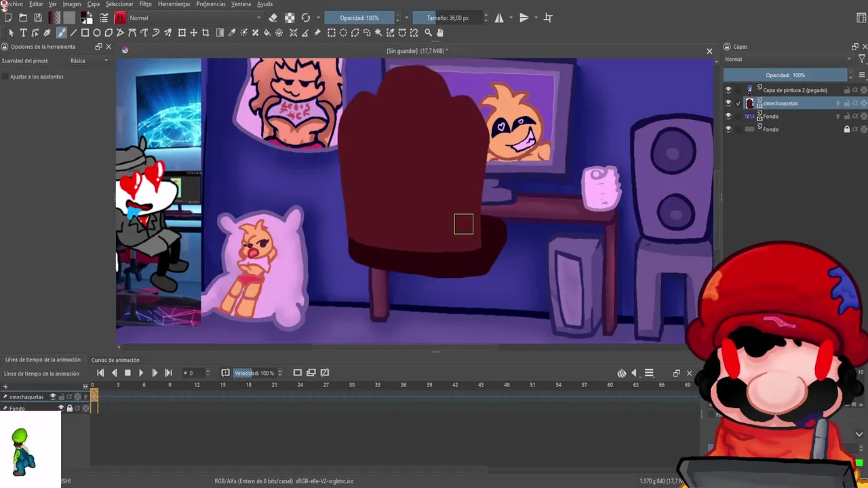Select the freehand Brush tool
This screenshot has width=868, height=488.
pyautogui.click(x=61, y=33)
